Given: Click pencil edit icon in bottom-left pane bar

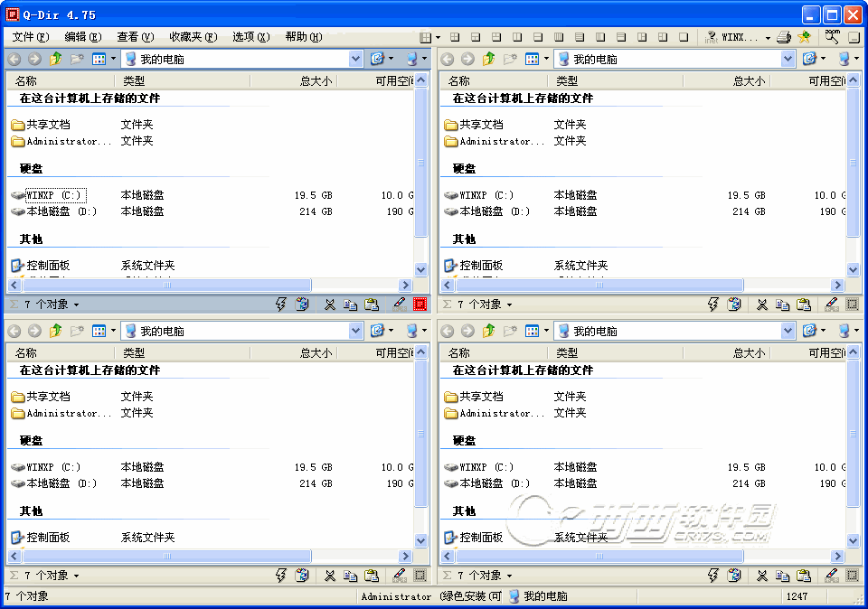Looking at the screenshot, I should 399,576.
